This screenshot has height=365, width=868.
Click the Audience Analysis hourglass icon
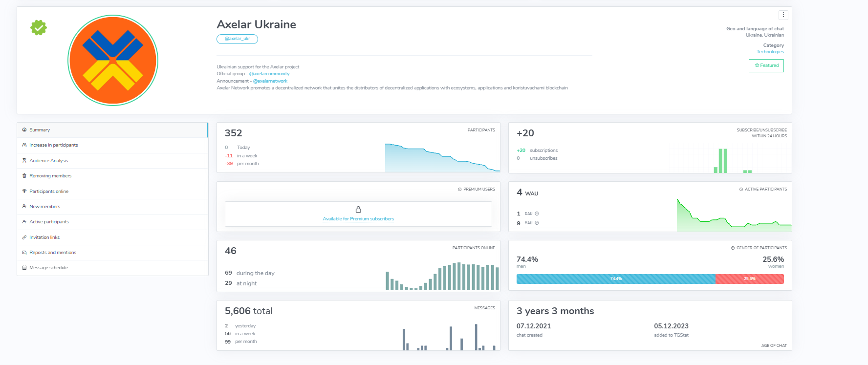[x=24, y=160]
